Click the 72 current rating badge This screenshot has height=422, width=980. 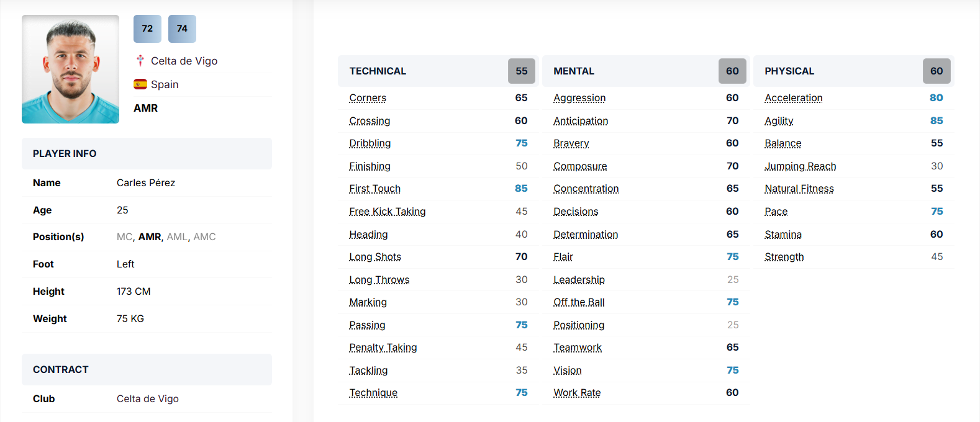[147, 29]
